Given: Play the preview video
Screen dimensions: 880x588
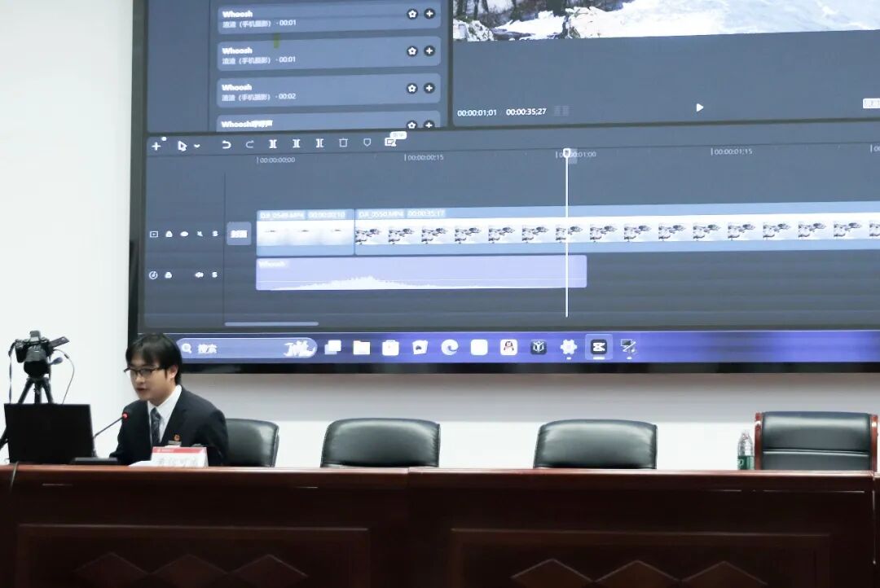Looking at the screenshot, I should (x=699, y=108).
